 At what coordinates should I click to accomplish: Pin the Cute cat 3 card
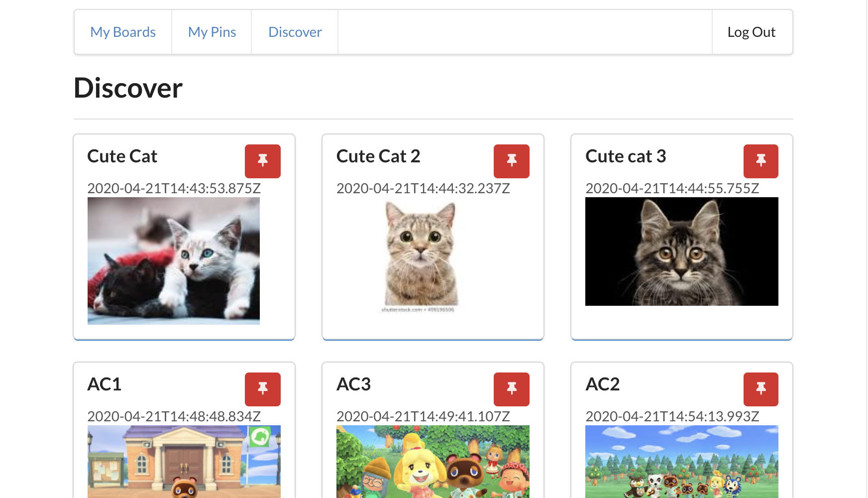[x=761, y=161]
